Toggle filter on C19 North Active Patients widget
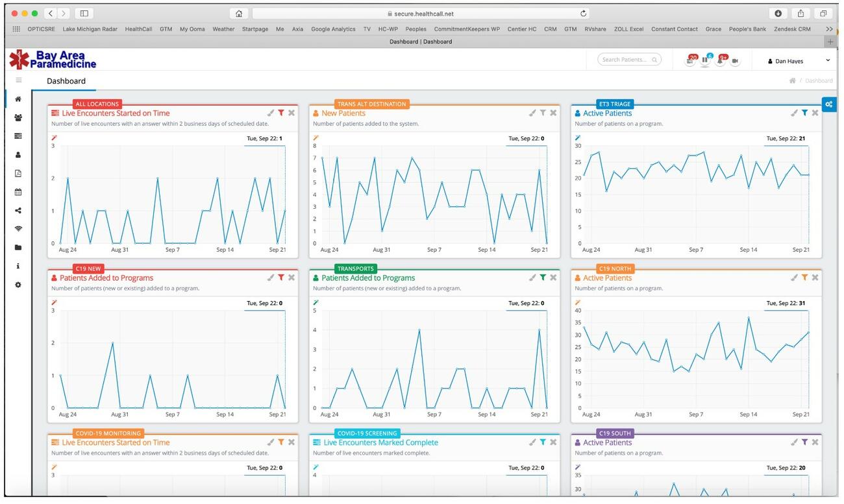844x504 pixels. coord(804,278)
